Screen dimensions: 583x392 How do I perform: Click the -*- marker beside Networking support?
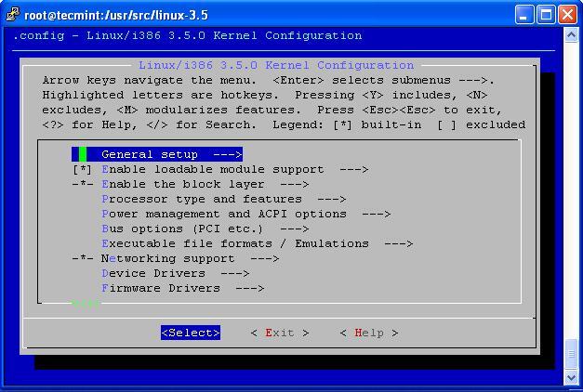(x=83, y=258)
